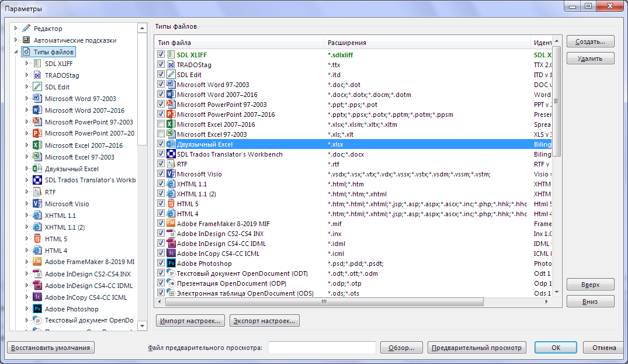The height and width of the screenshot is (364, 628).
Task: Click the Microsoft PowerPoint 2007–2016 list icon
Action: (171, 115)
